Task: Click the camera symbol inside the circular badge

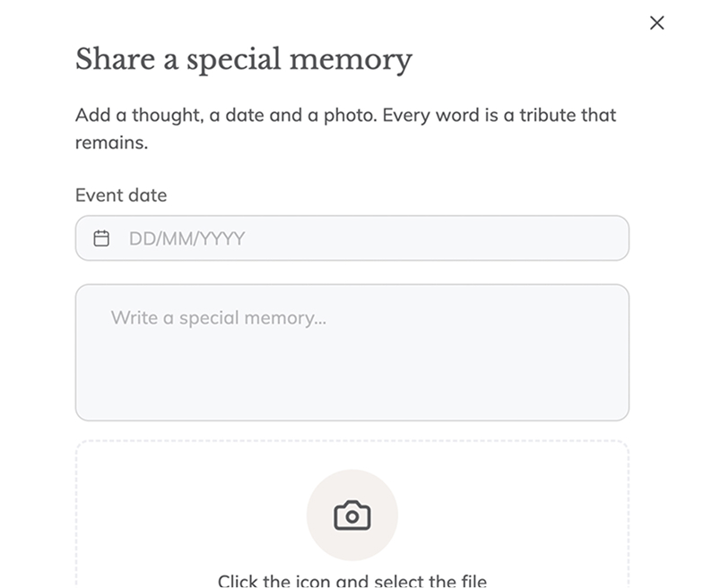Action: pyautogui.click(x=352, y=514)
